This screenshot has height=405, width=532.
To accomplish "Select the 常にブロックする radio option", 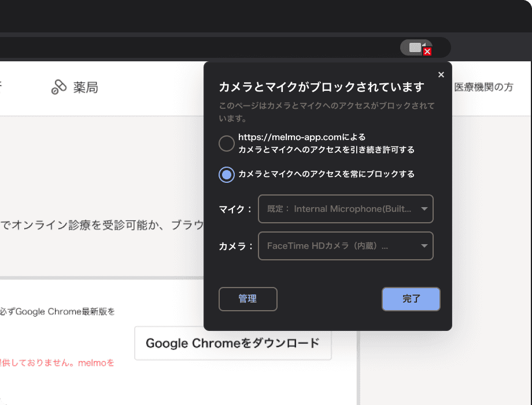I will coord(226,175).
